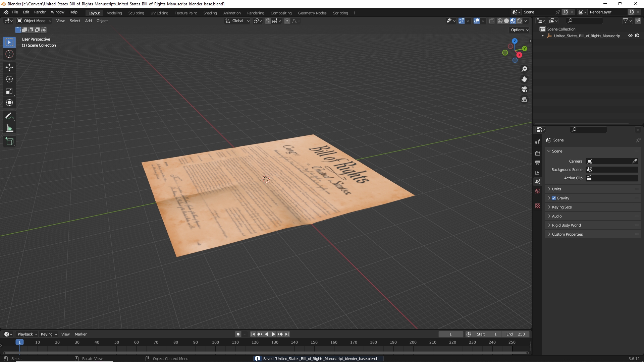Toggle viewport overlays button
644x362 pixels.
[x=477, y=21]
